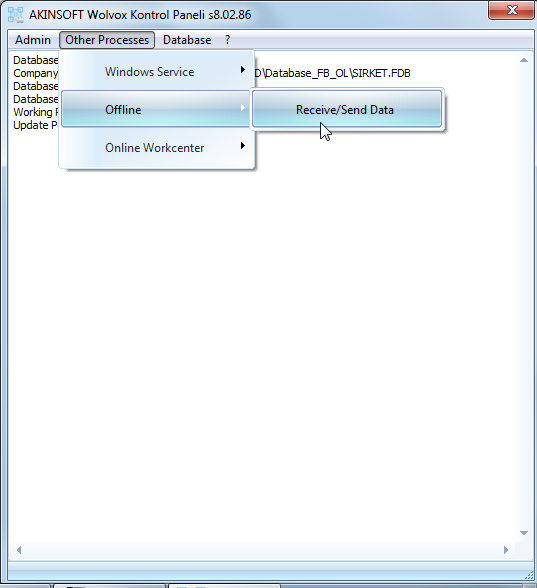Open the Database menu
This screenshot has width=537, height=588.
click(x=187, y=40)
